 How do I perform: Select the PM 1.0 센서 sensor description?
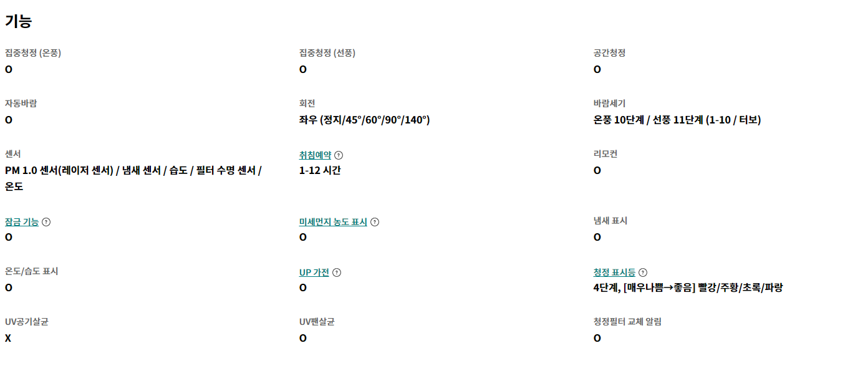[x=133, y=170]
